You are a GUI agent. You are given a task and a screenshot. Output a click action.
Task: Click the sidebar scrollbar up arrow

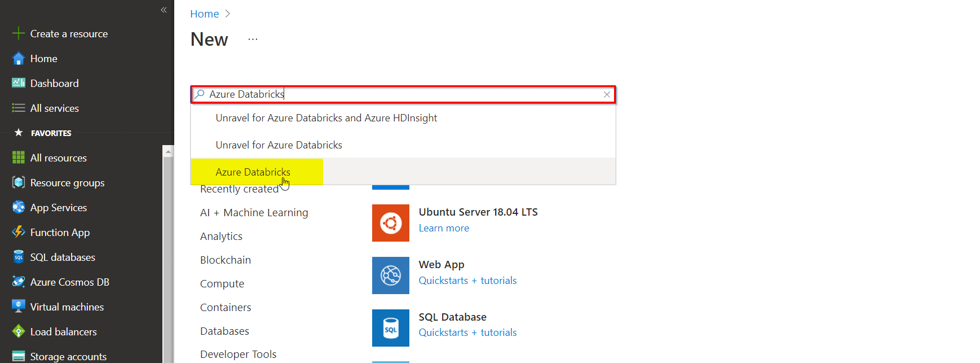point(168,151)
